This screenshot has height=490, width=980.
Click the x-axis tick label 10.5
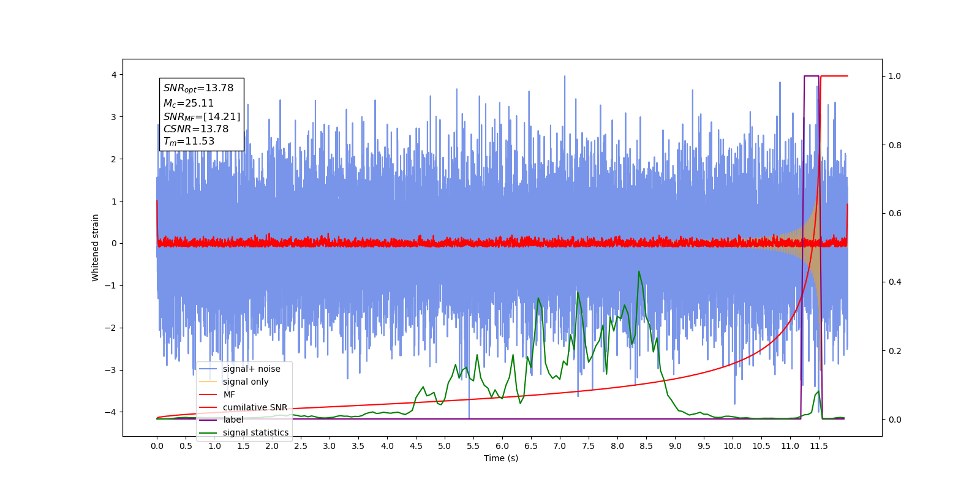click(x=761, y=446)
